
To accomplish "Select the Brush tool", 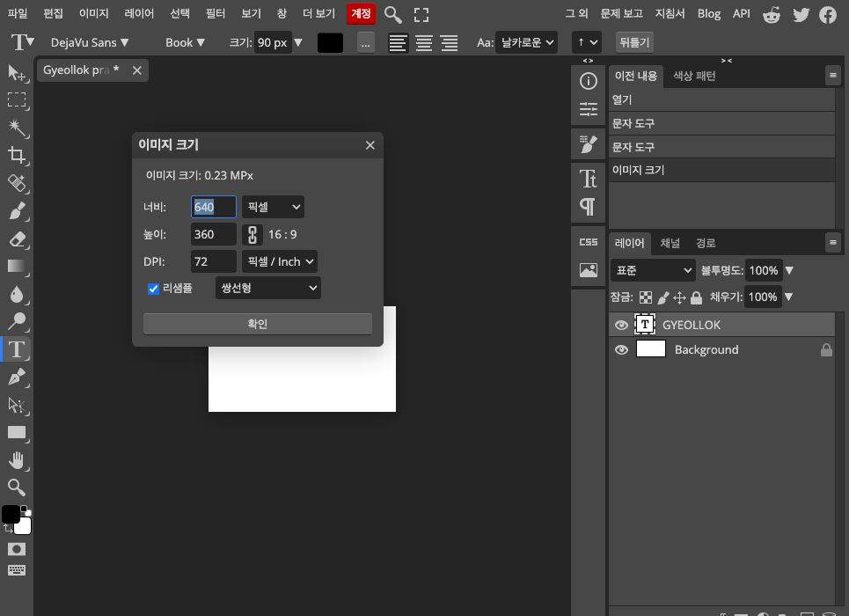I will pos(17,210).
